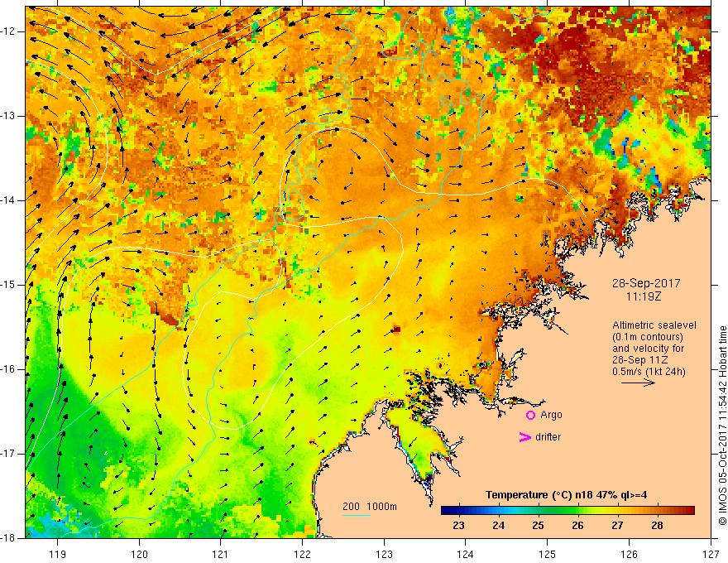Click the 0.5m/s velocity scale arrow
Screen dimensions: 728x563
click(638, 383)
